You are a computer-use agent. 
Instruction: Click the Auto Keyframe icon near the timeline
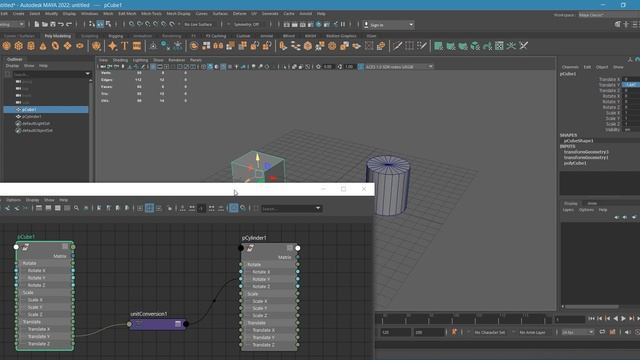point(454,332)
